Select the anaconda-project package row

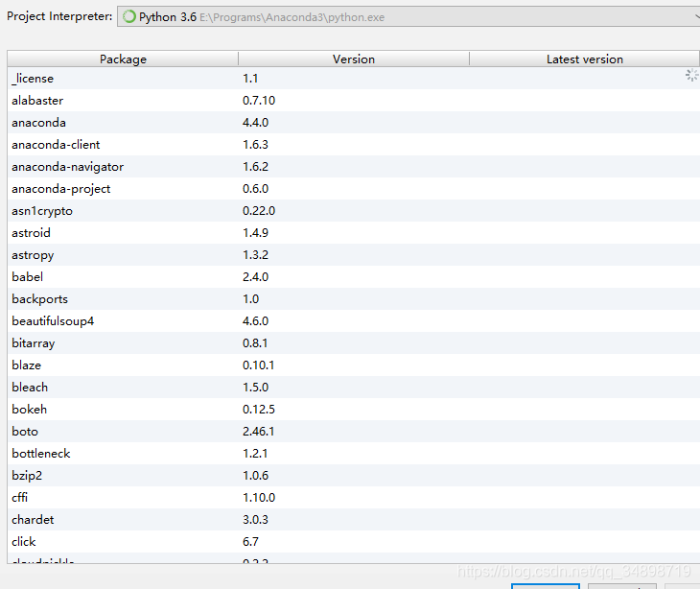(354, 188)
